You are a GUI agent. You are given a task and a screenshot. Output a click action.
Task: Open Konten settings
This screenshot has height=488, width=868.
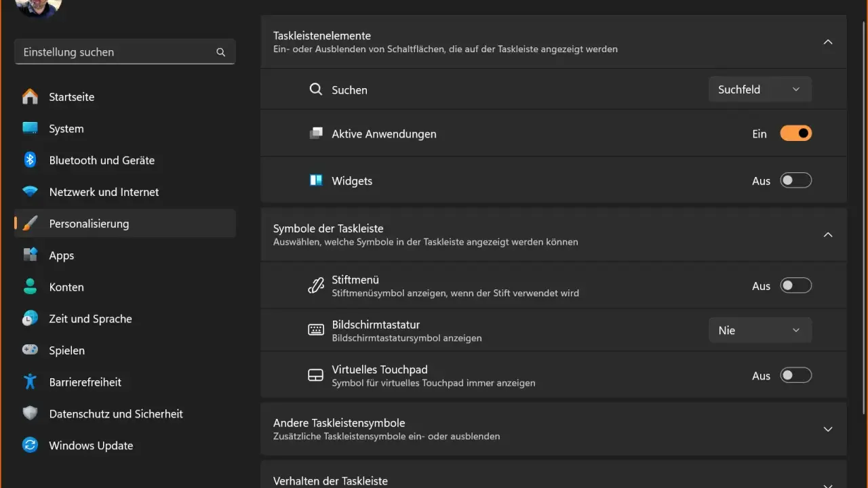[125, 287]
